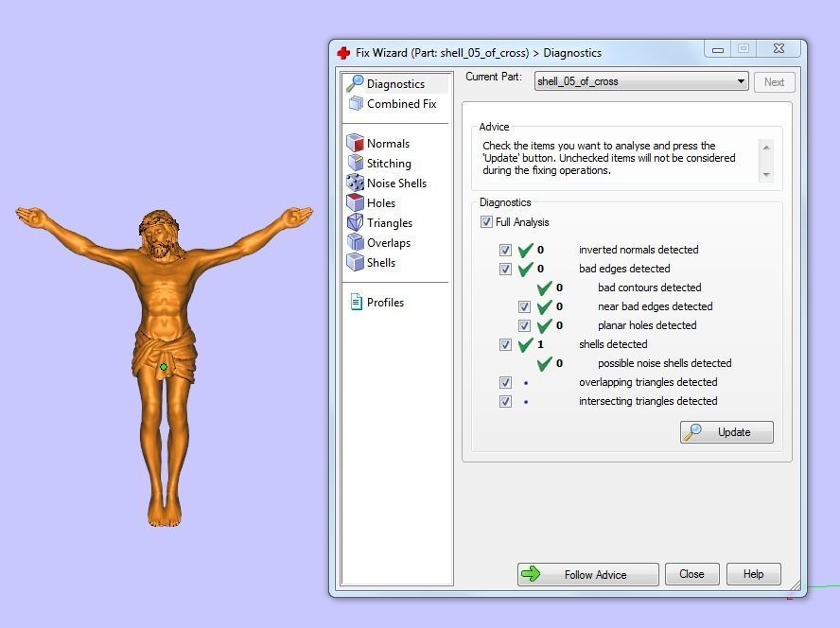Select the Normals cube icon
This screenshot has width=840, height=628.
(355, 143)
